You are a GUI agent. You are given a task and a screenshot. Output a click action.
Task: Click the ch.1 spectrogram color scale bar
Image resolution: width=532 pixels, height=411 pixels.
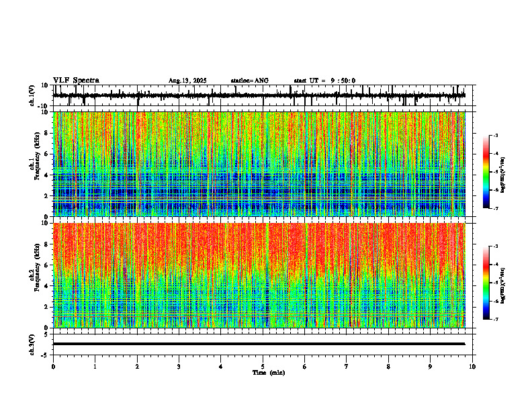(x=486, y=172)
